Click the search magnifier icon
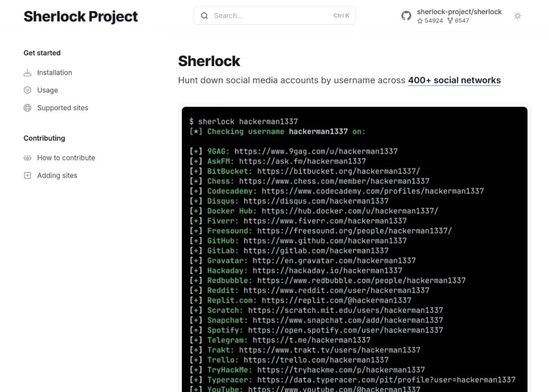 point(204,16)
